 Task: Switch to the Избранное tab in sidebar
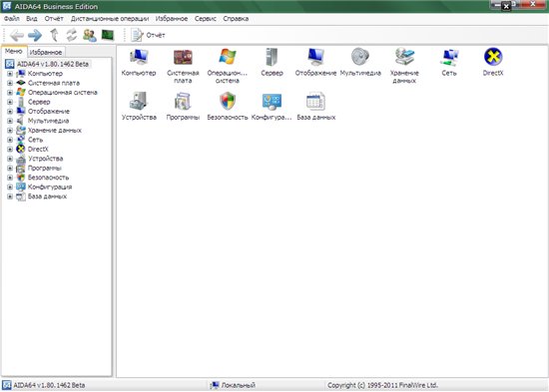coord(46,52)
